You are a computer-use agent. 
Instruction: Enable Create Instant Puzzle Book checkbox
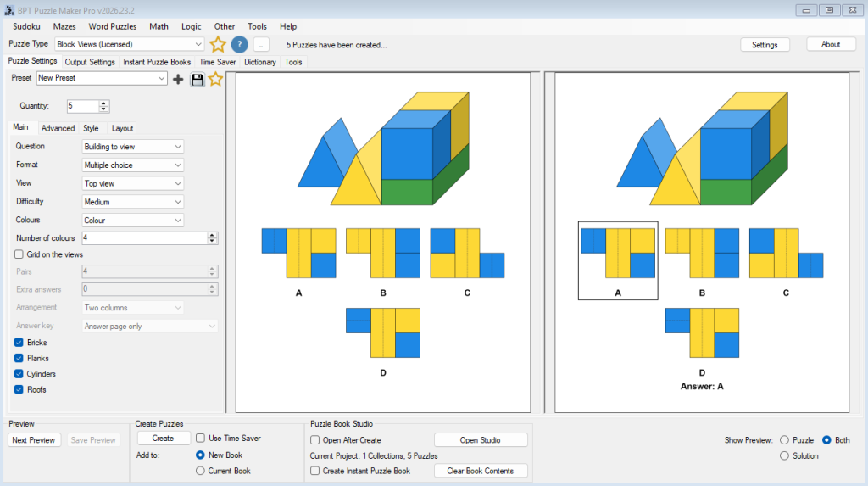315,471
